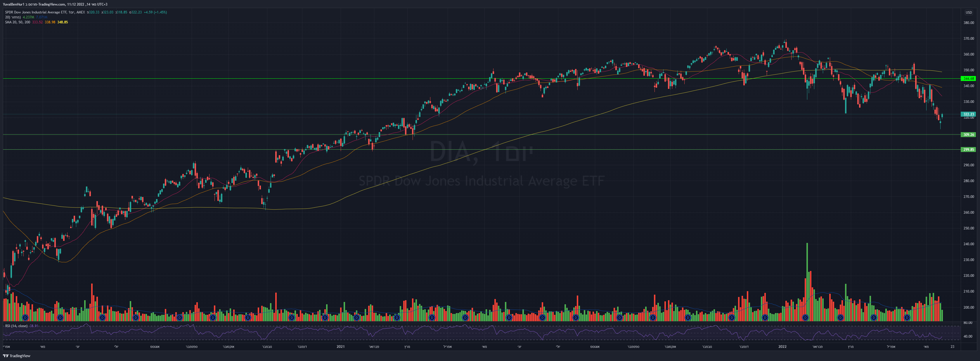
Task: Click the 23 date label on the time axis
Action: click(x=952, y=347)
